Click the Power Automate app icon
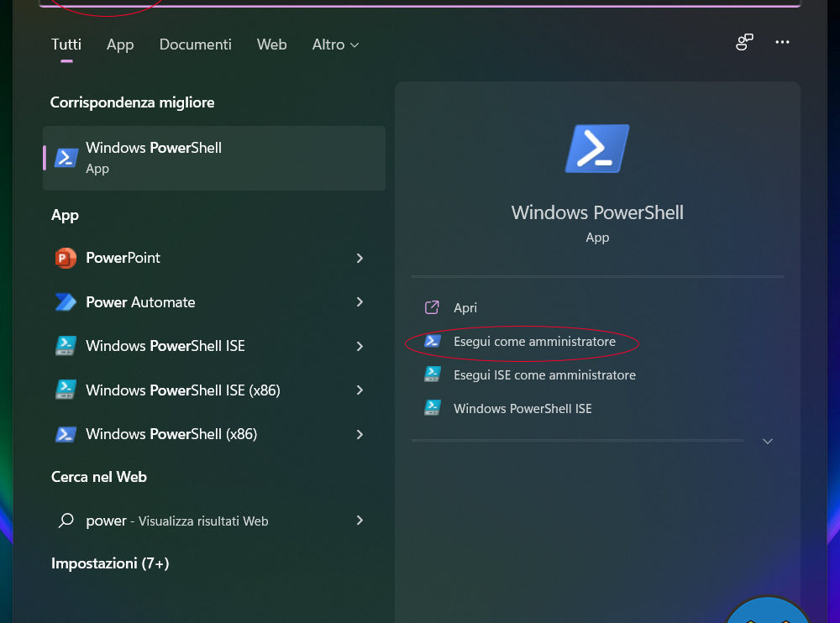The image size is (840, 623). (66, 302)
